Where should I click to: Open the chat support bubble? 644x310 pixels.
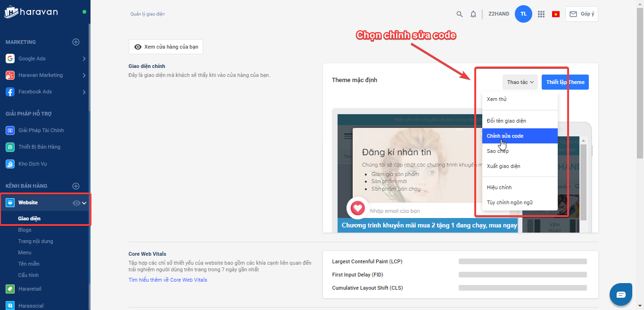(621, 294)
